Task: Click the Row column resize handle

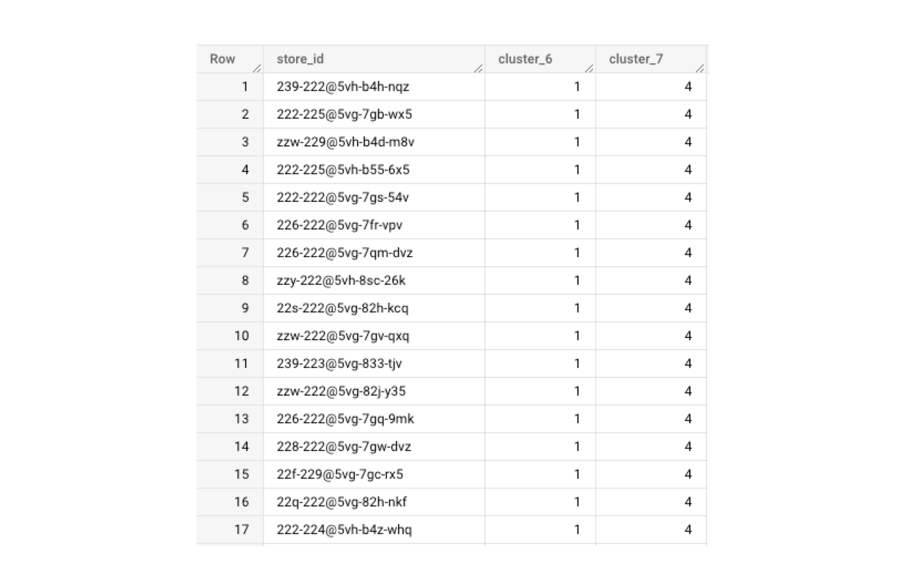Action: pos(257,68)
